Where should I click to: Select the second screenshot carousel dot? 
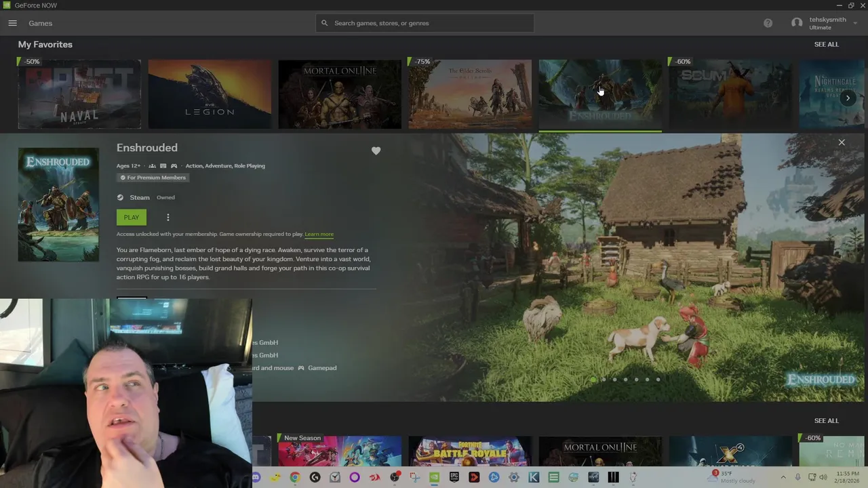tap(604, 380)
